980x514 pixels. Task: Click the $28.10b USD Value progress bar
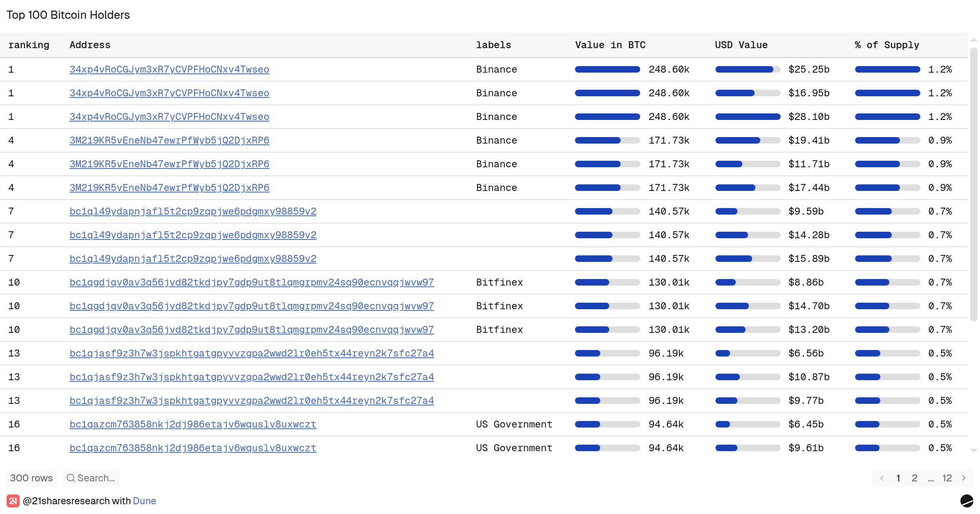coord(748,117)
